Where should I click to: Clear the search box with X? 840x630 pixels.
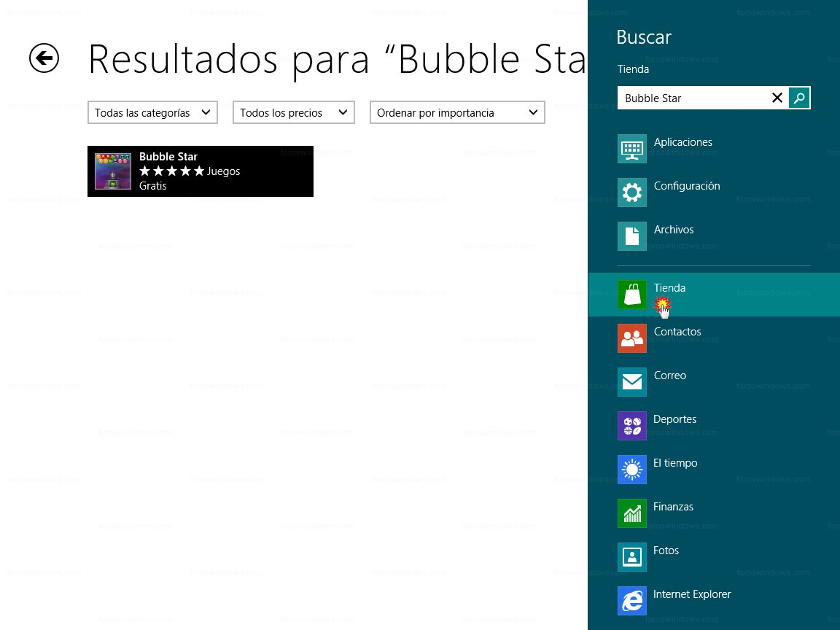(777, 98)
